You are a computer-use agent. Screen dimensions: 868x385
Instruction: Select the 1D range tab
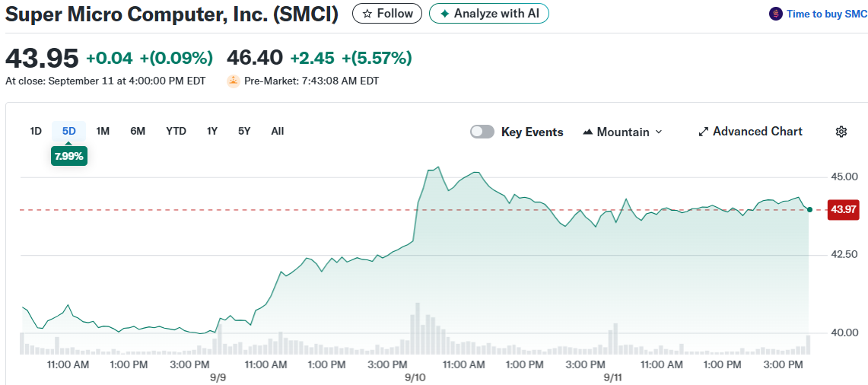coord(36,132)
